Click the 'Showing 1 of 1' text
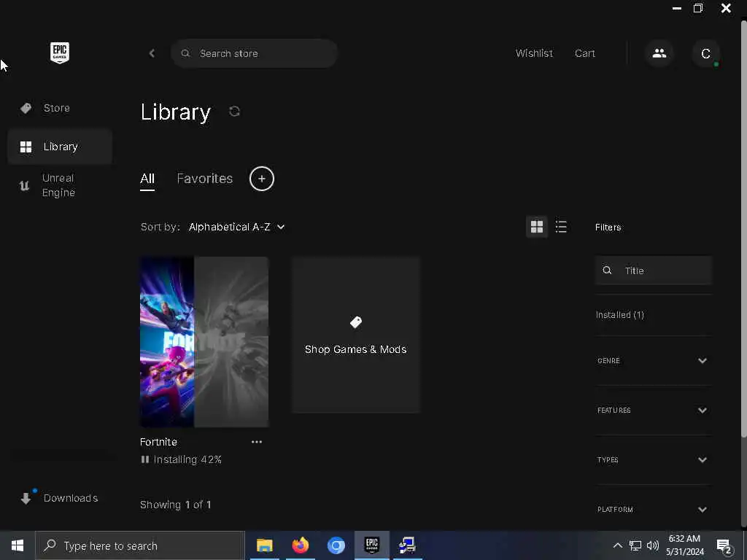The width and height of the screenshot is (747, 560). 175,505
